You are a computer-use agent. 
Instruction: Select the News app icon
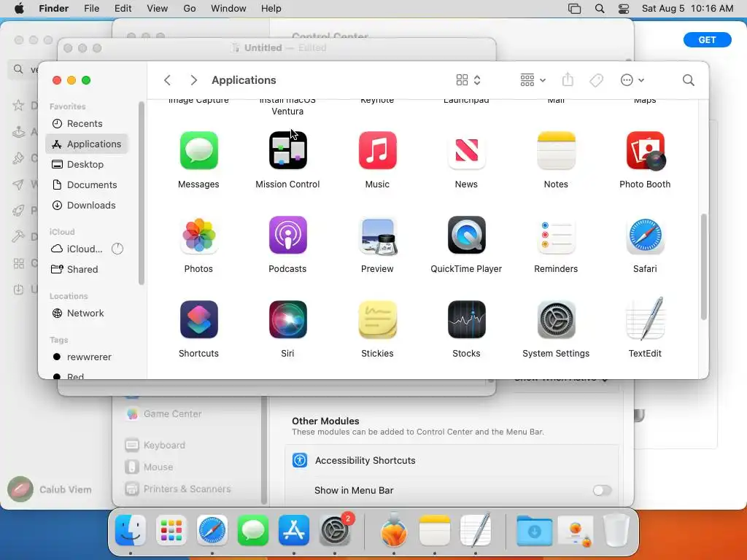(x=466, y=150)
